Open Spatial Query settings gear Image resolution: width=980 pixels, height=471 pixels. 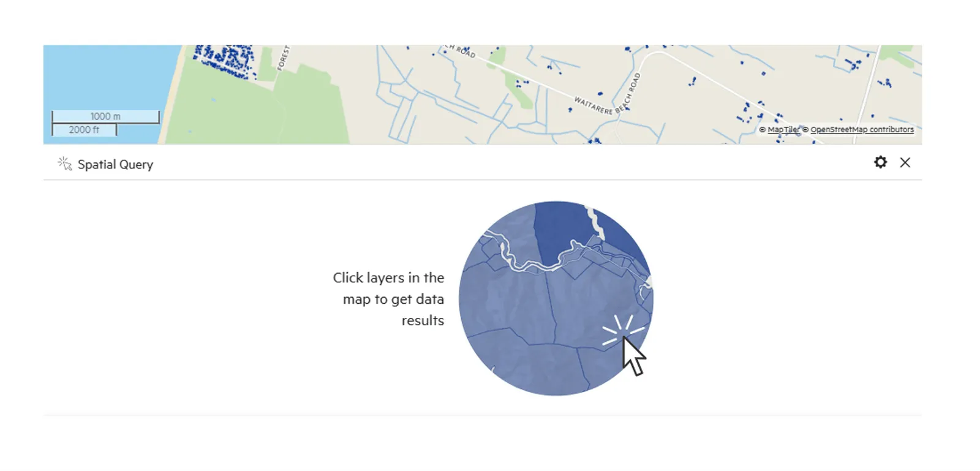click(x=880, y=162)
